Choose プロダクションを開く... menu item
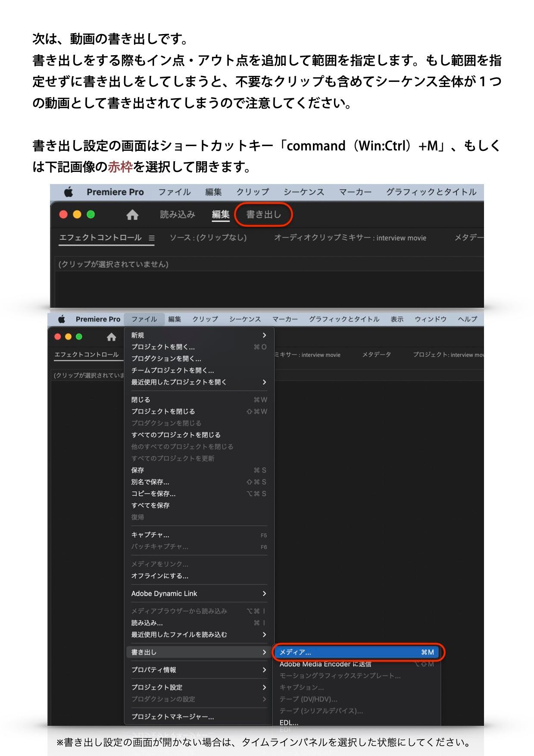This screenshot has width=534, height=756. (x=199, y=359)
